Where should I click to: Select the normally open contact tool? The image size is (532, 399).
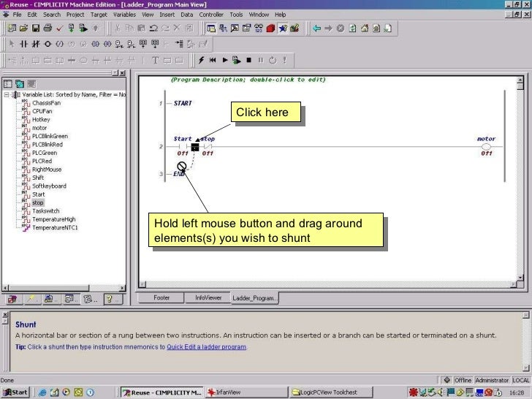(x=23, y=44)
